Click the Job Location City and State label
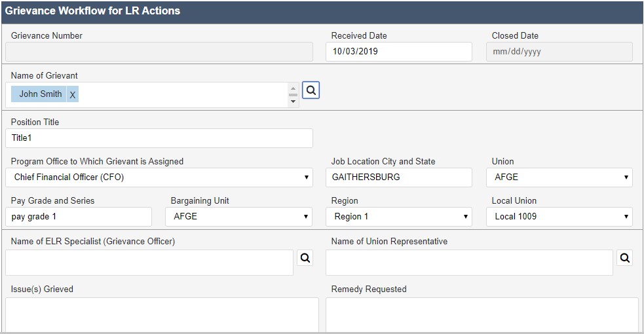 point(383,161)
